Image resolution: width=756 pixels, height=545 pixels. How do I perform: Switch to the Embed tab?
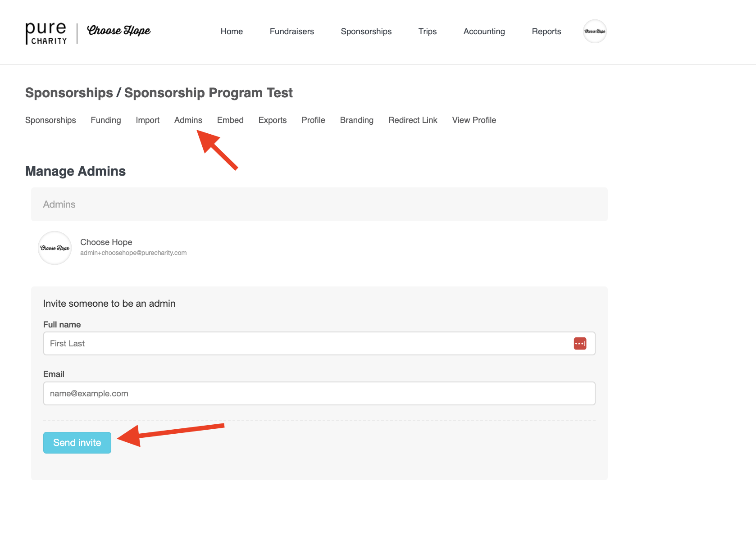coord(230,120)
